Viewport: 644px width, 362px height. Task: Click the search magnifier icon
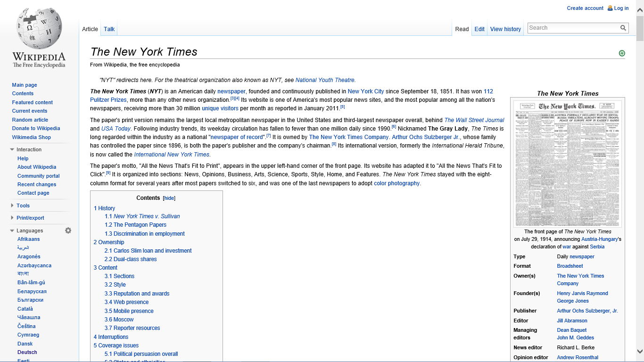coord(624,28)
